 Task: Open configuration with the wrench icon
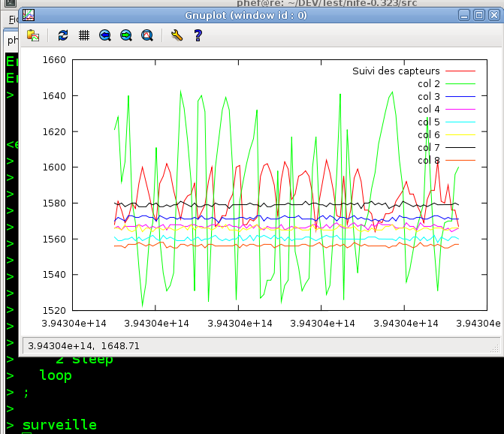[x=177, y=35]
